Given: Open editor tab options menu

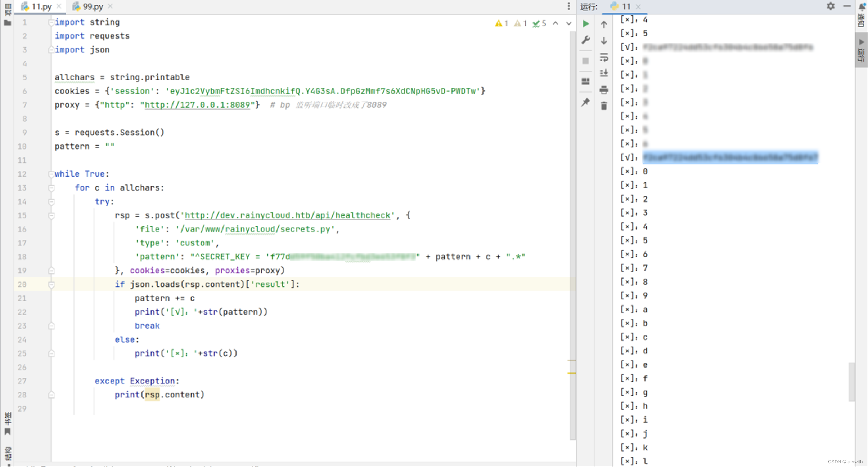Looking at the screenshot, I should pyautogui.click(x=569, y=6).
